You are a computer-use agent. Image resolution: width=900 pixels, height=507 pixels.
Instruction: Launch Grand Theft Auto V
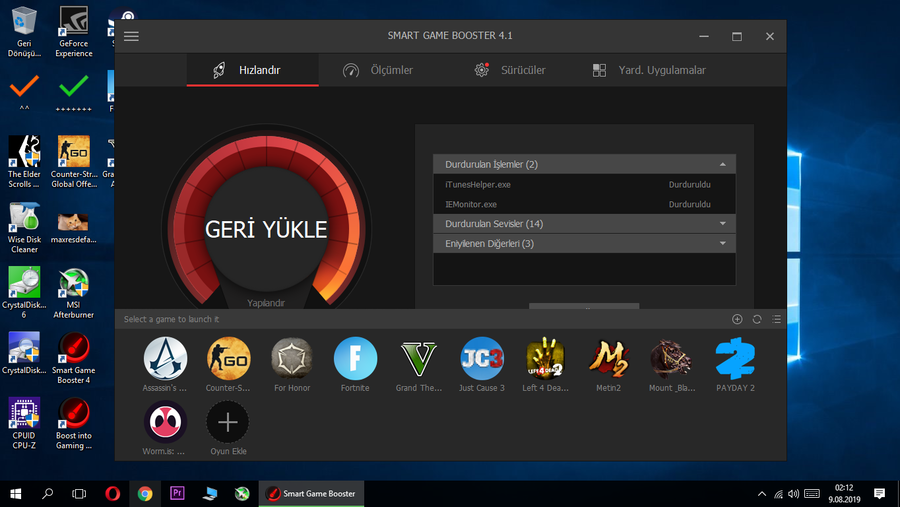pos(418,364)
